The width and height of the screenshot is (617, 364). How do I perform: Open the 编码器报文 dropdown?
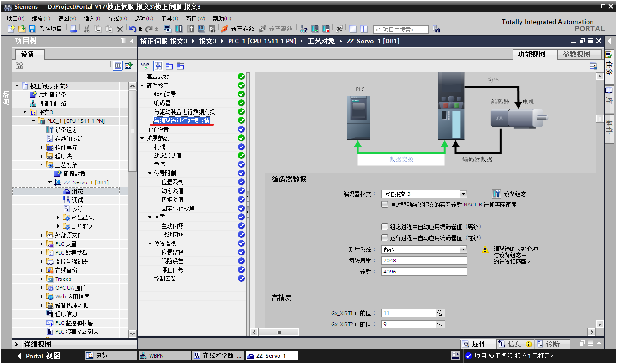(463, 194)
